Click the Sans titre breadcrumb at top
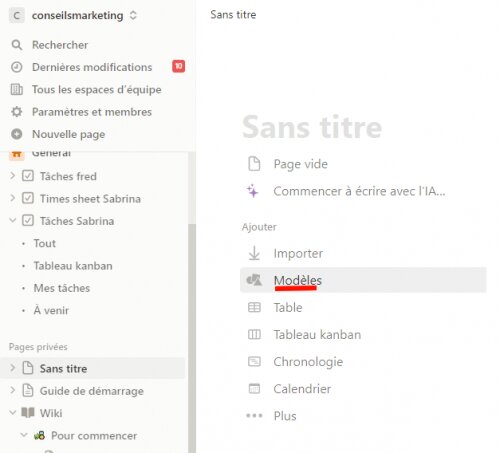 coord(233,15)
